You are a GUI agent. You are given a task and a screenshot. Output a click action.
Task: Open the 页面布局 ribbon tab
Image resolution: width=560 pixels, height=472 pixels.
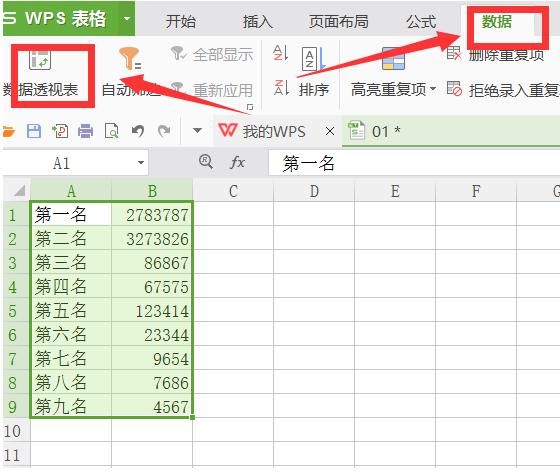(x=339, y=21)
